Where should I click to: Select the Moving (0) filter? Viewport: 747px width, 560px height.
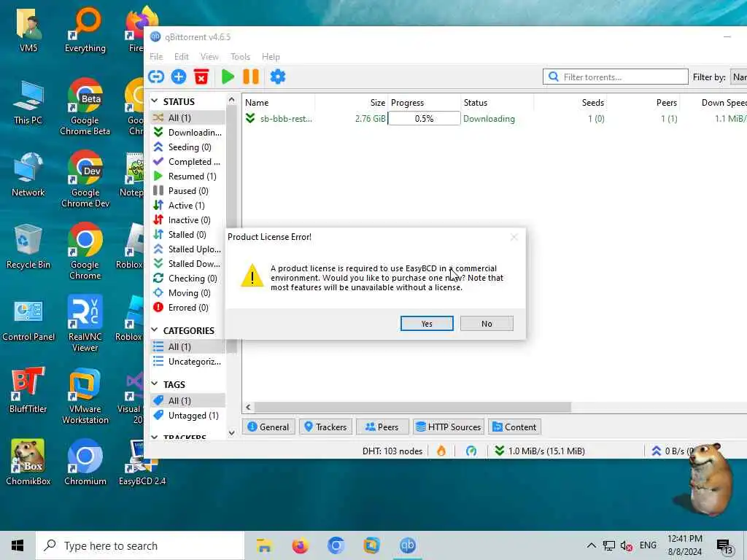pos(187,293)
